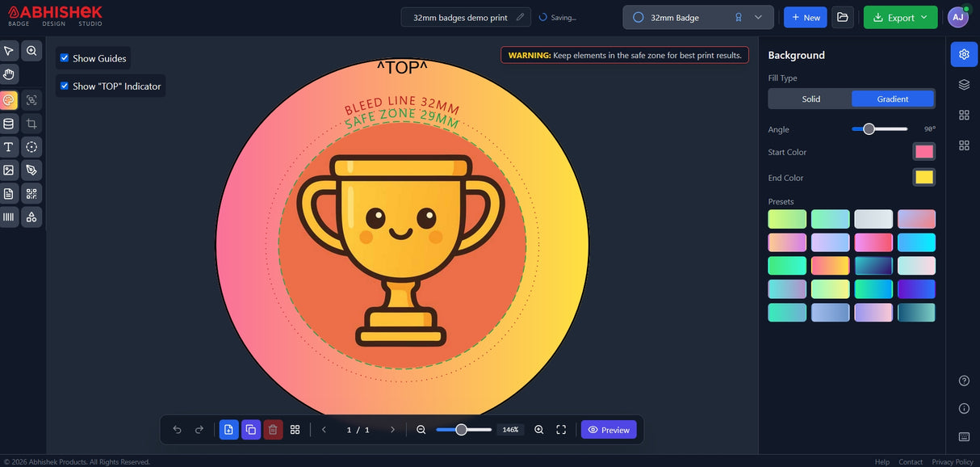This screenshot has height=467, width=980.
Task: Open the 32mm Badge size dropdown
Action: pos(756,17)
